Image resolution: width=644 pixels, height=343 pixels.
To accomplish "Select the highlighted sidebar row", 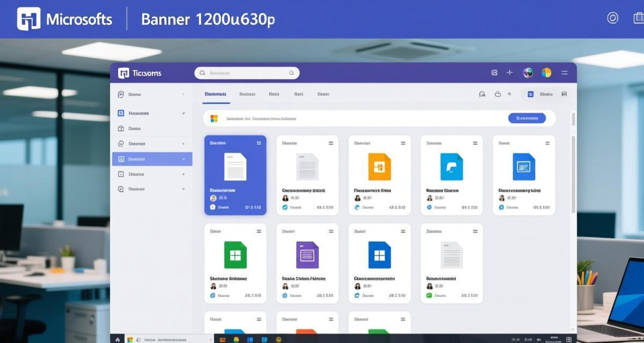I will [x=152, y=159].
